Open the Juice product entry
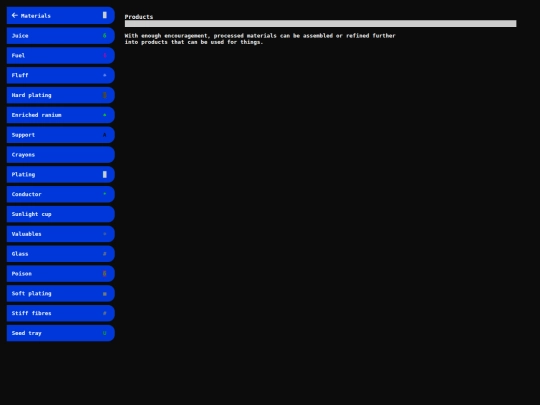The height and width of the screenshot is (405, 540). point(61,35)
